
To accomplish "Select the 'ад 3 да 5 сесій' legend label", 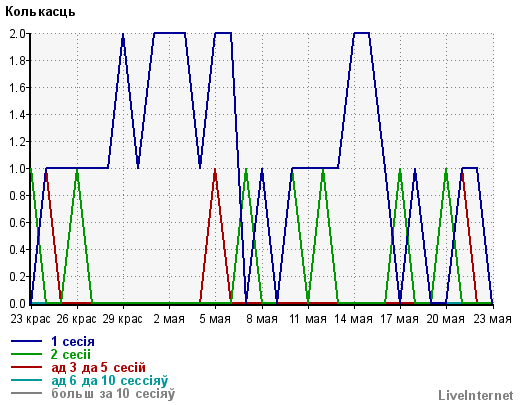I will [98, 367].
